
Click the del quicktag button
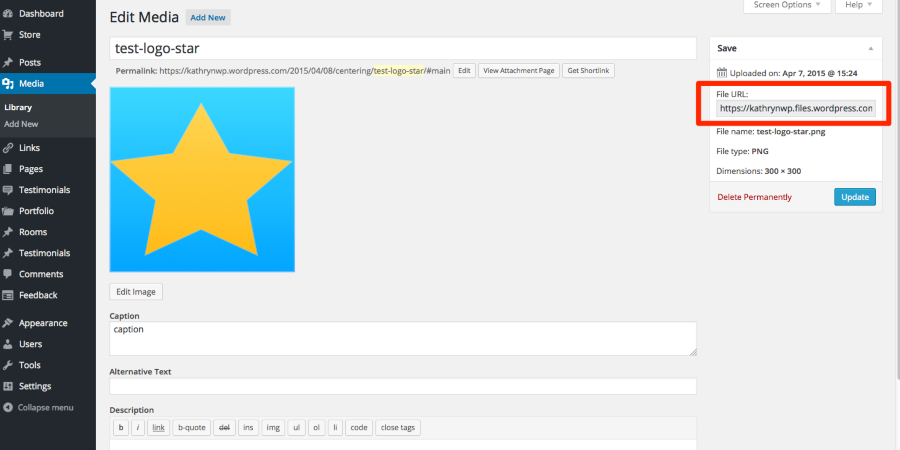(x=224, y=428)
